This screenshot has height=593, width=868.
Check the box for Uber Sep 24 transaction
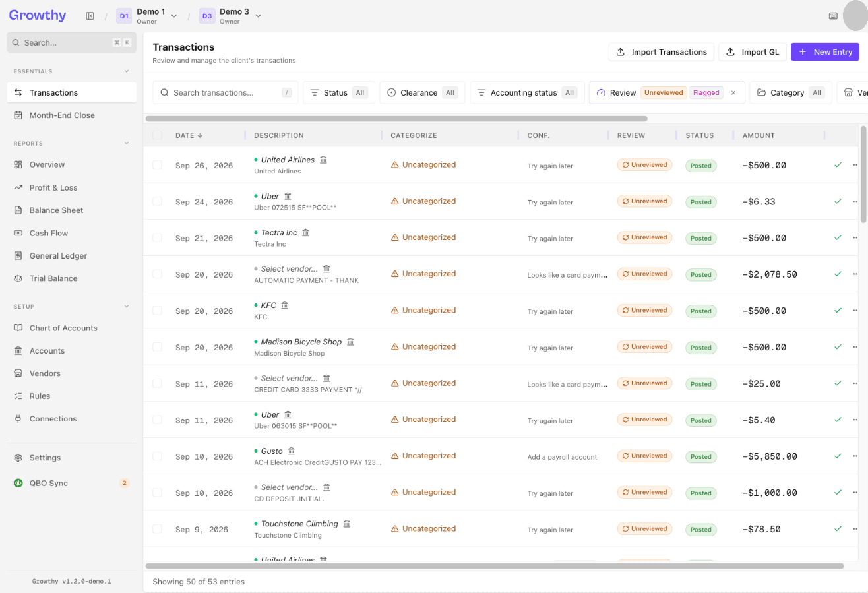(157, 201)
